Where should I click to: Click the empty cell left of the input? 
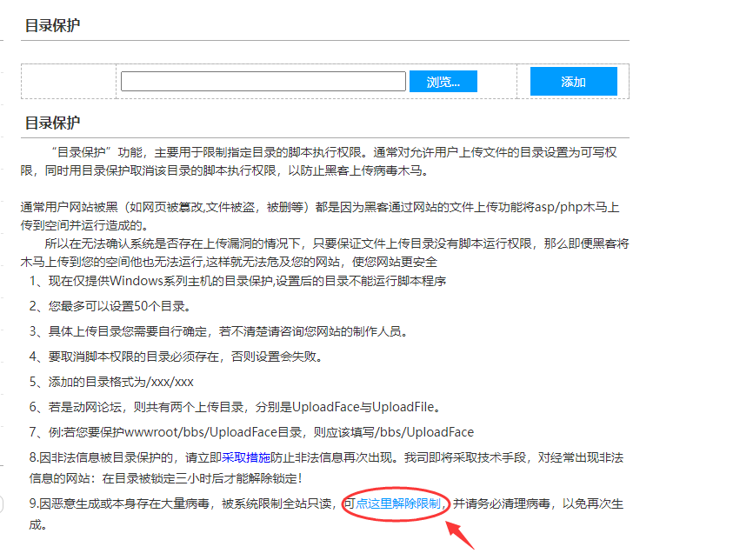[x=69, y=81]
